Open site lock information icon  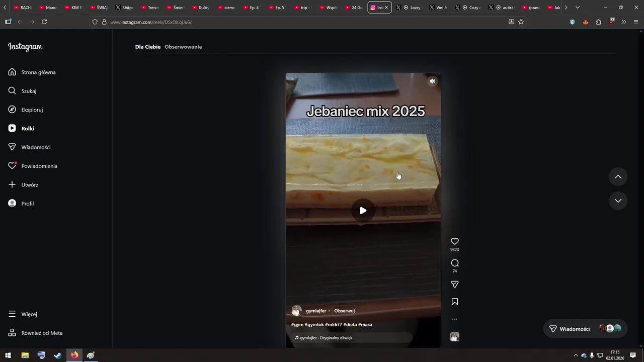[104, 22]
